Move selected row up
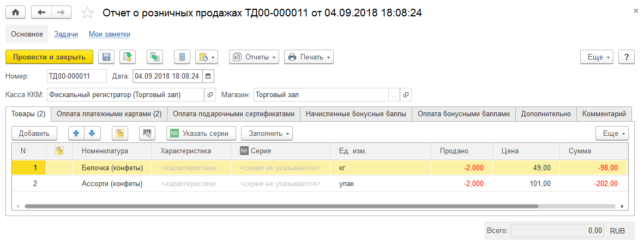The image size is (644, 245). coord(76,133)
